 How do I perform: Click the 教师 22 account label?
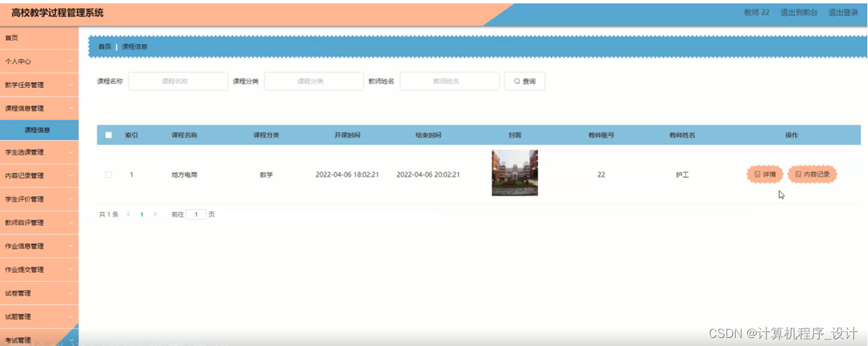coord(756,12)
